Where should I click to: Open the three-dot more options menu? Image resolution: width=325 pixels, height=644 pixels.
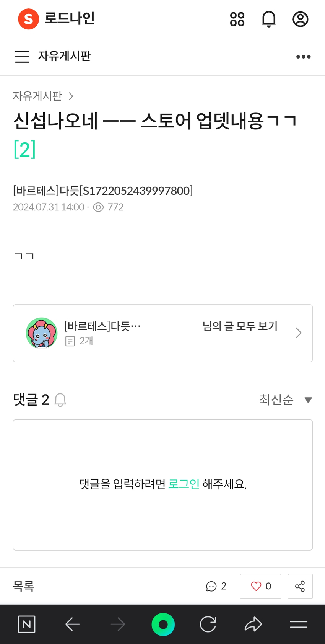304,57
